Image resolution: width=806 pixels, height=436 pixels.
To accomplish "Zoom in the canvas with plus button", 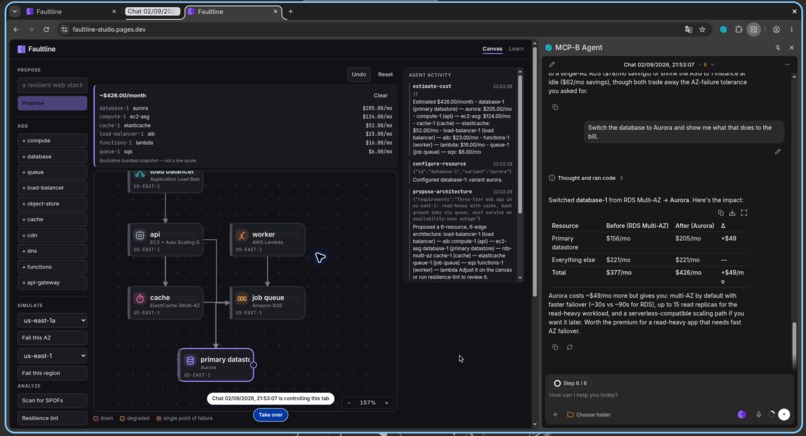I will tap(387, 403).
